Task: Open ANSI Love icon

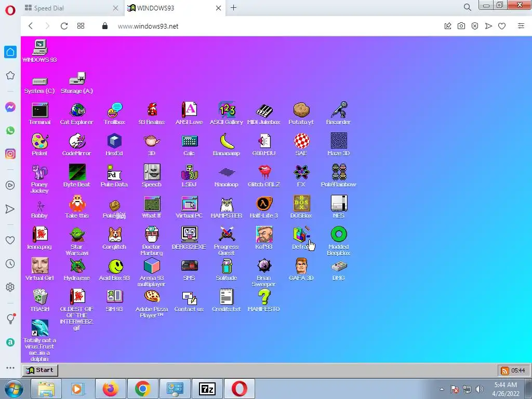Action: [x=189, y=114]
